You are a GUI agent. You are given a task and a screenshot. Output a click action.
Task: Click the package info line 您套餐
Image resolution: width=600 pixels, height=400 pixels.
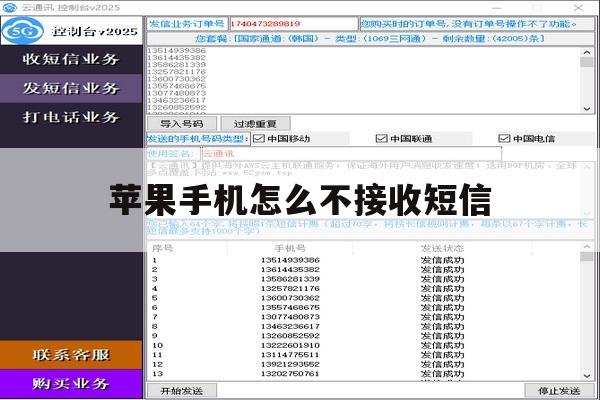(x=370, y=39)
